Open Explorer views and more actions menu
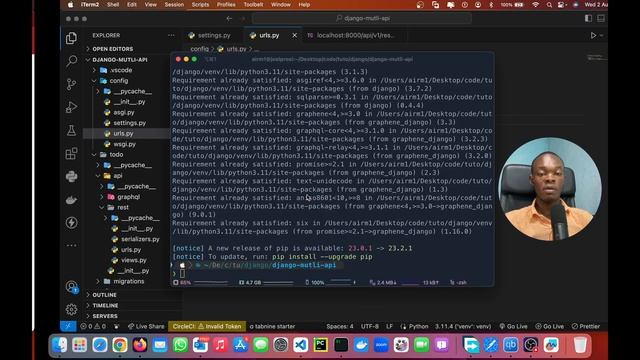640x360 pixels. point(171,36)
